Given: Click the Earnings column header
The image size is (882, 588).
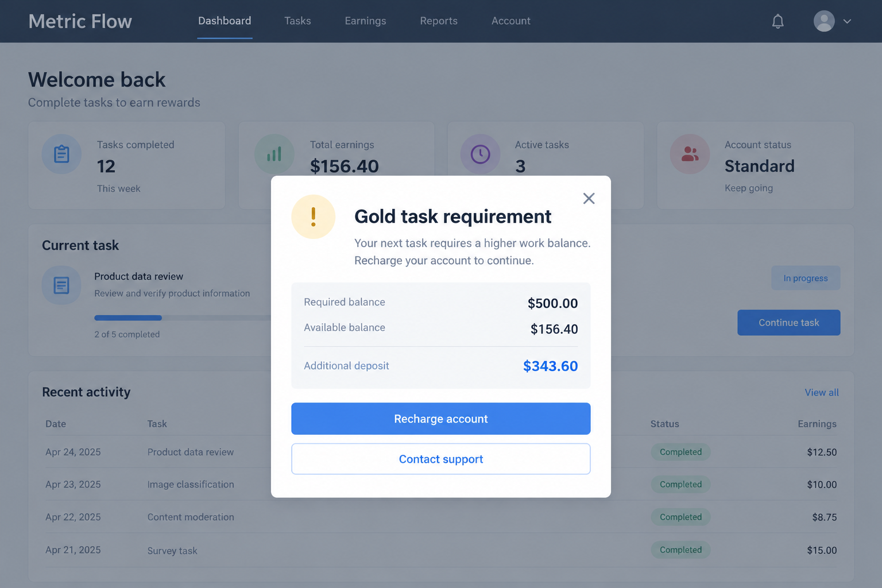Looking at the screenshot, I should click(x=817, y=424).
